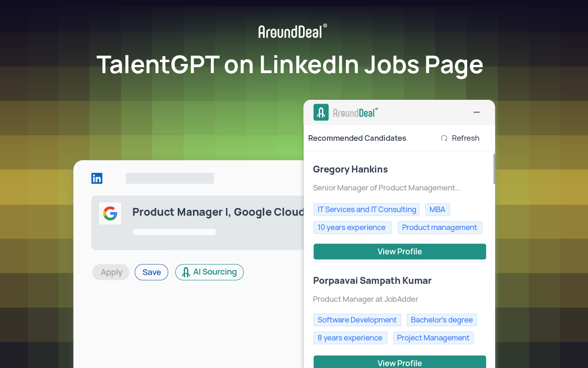Select the IT Services and IT Consulting tag
The height and width of the screenshot is (368, 588).
(367, 210)
